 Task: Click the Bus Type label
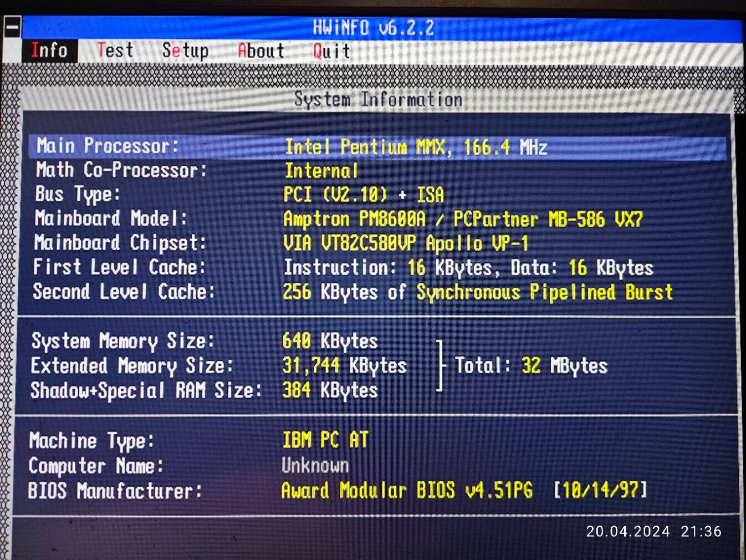pos(77,195)
